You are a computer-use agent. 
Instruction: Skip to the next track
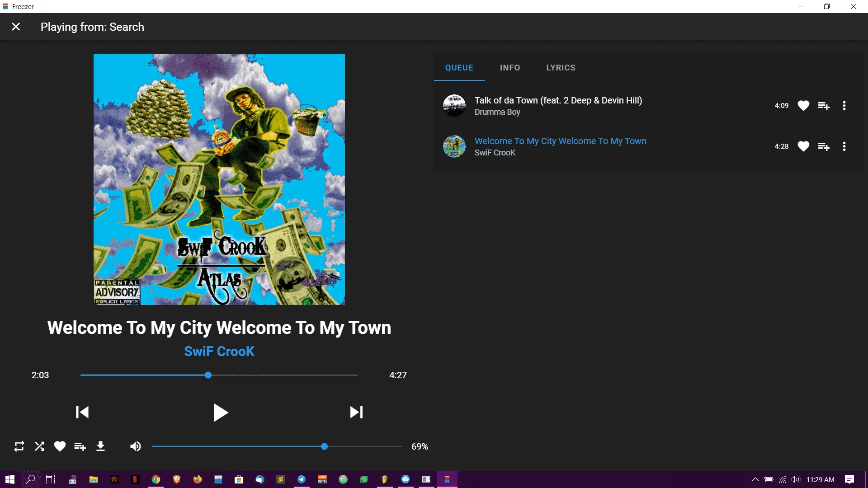click(x=356, y=412)
